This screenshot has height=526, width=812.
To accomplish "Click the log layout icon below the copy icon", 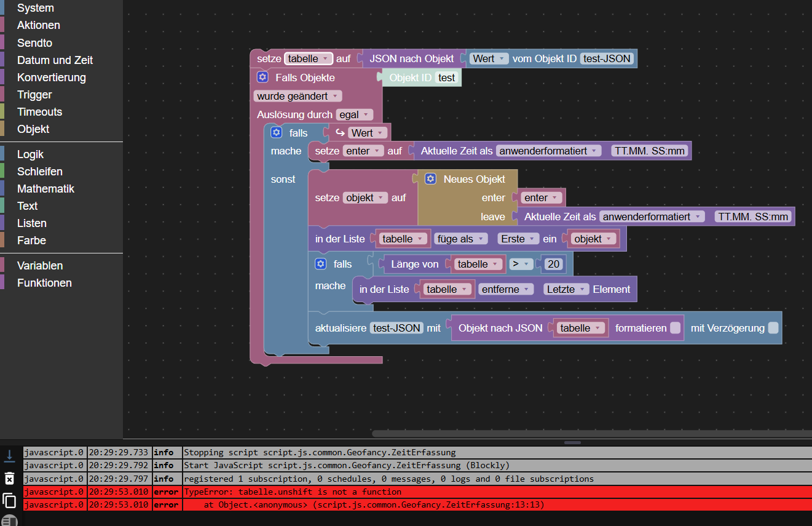I will coord(9,520).
